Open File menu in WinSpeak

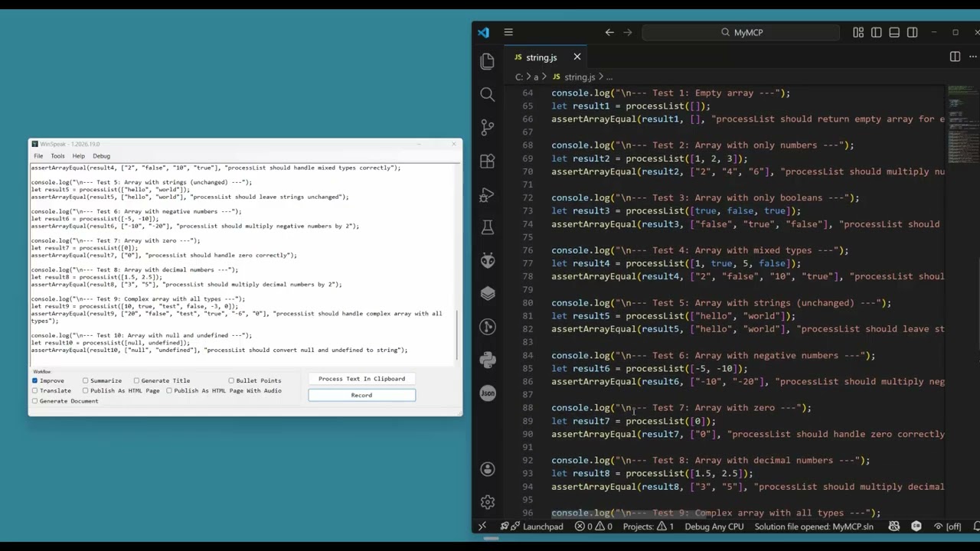pyautogui.click(x=38, y=156)
